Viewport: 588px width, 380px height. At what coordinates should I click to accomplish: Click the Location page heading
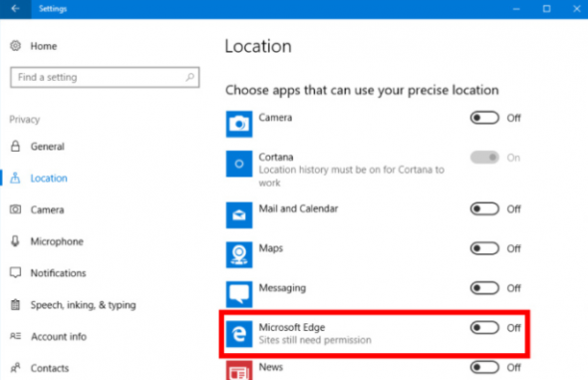258,46
